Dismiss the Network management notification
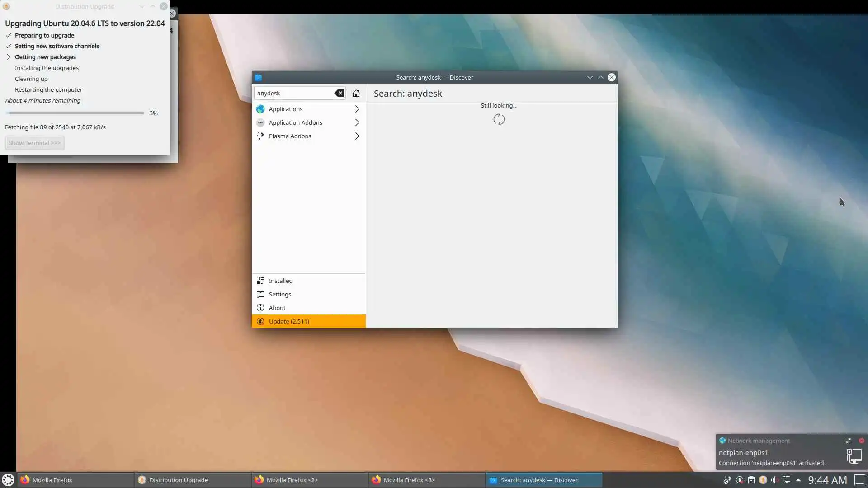This screenshot has height=488, width=868. (861, 441)
